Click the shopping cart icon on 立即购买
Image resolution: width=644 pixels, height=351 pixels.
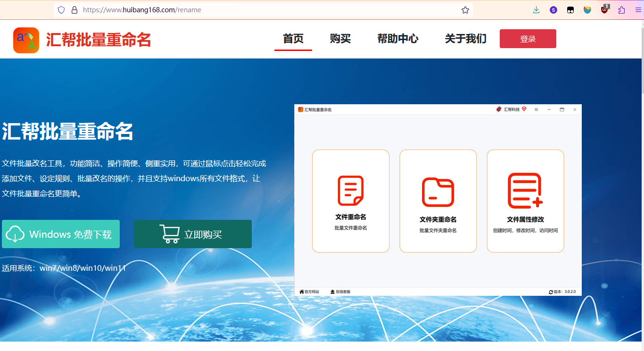pos(170,234)
